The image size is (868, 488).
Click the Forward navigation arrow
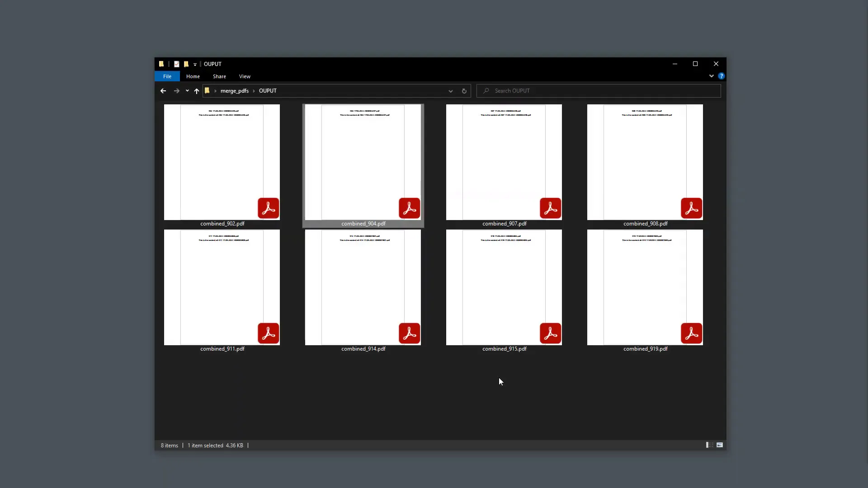coord(176,91)
